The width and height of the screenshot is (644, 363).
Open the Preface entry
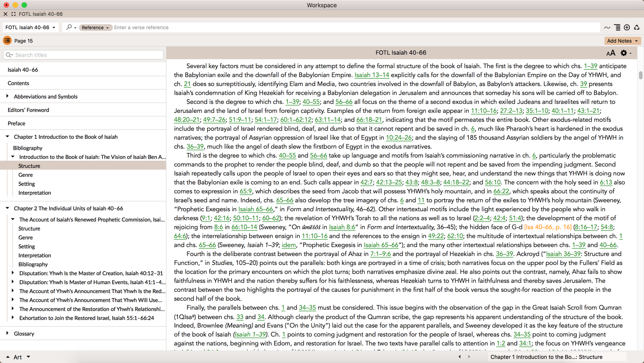17,124
